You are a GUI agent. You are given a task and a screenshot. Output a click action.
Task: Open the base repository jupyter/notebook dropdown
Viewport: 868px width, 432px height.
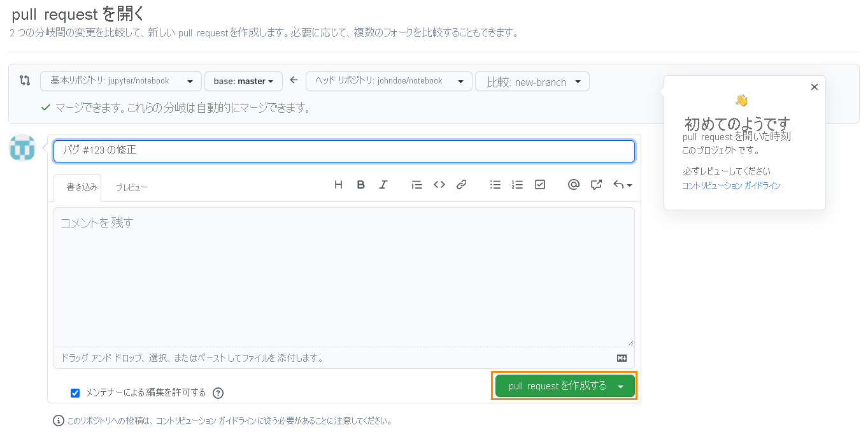tap(121, 81)
